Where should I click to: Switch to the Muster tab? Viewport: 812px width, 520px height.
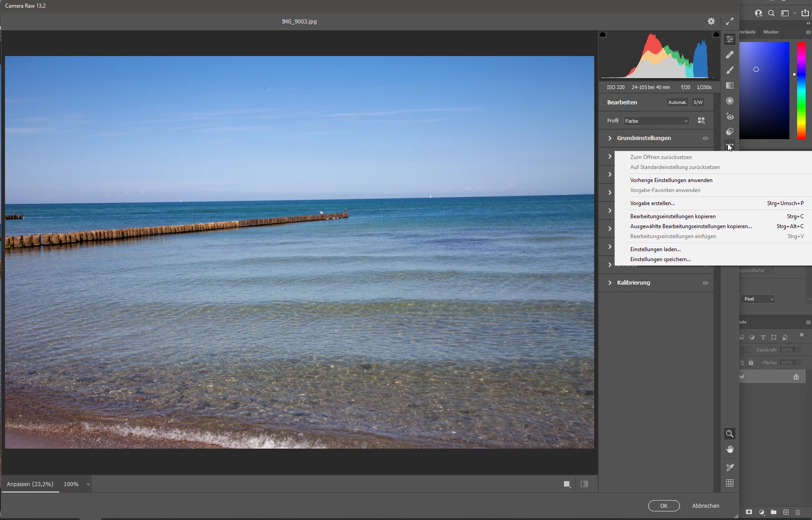(771, 32)
